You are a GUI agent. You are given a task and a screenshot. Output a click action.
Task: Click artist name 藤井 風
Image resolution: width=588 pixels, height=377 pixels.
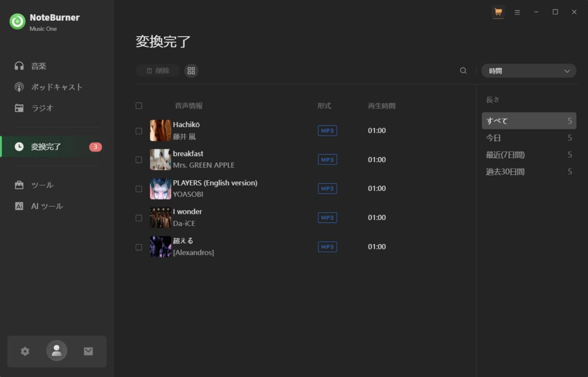pyautogui.click(x=184, y=137)
